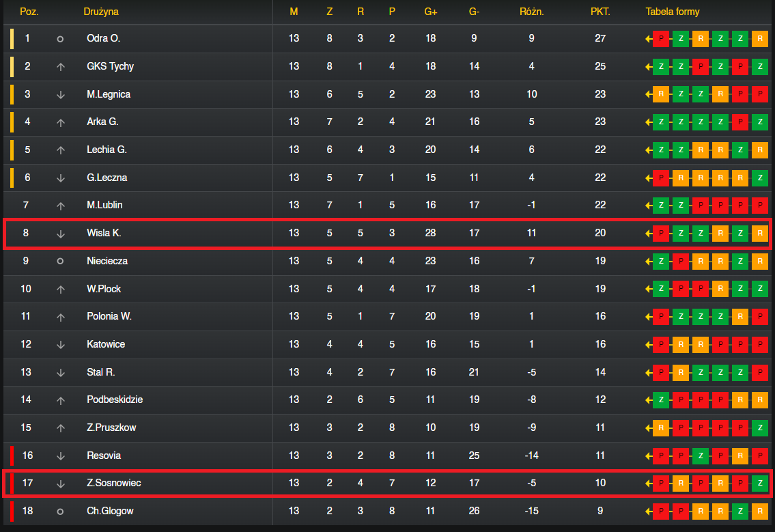Click first red P form box for Odra O.
Viewport: 775px width, 532px height.
[661, 38]
